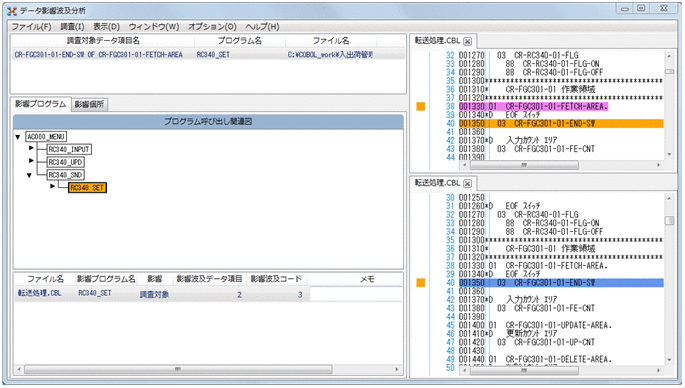This screenshot has width=685, height=388.
Task: Expand the RC340_SET tree node
Action: coord(52,186)
